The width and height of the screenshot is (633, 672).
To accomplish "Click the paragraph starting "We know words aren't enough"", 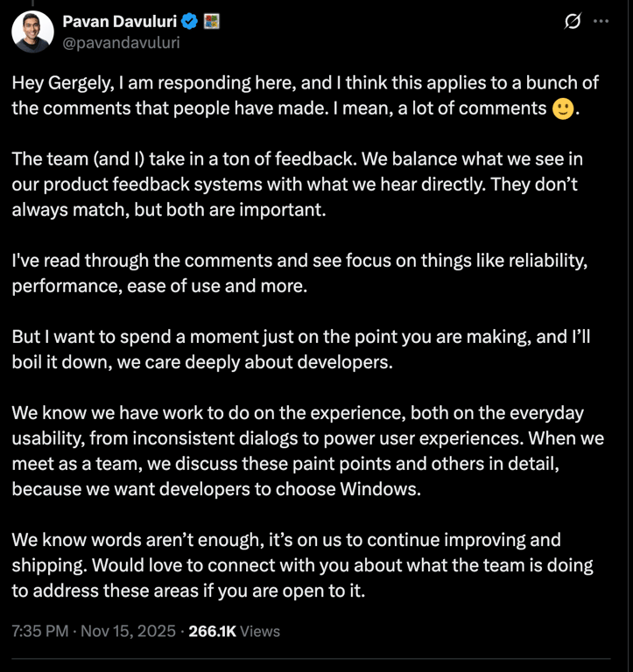I will point(298,565).
